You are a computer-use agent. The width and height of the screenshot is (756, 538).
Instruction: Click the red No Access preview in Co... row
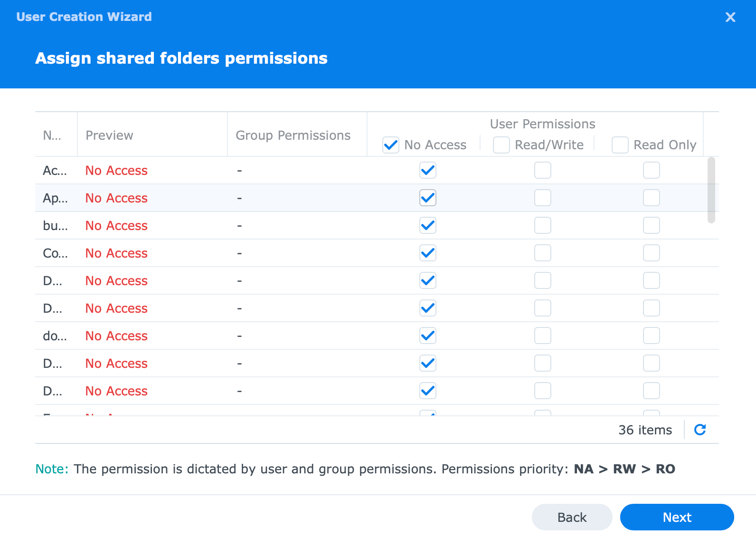pos(116,253)
